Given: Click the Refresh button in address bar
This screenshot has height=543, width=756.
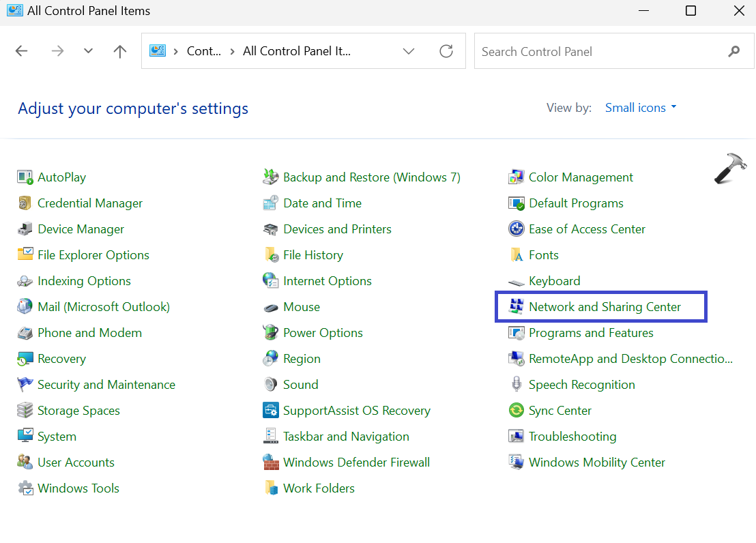Looking at the screenshot, I should [446, 51].
